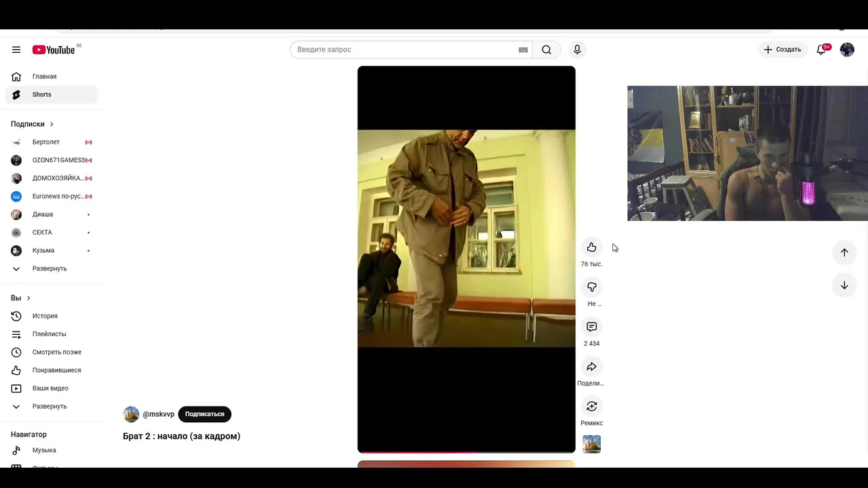
Task: Open the Подписки section
Action: coord(32,124)
